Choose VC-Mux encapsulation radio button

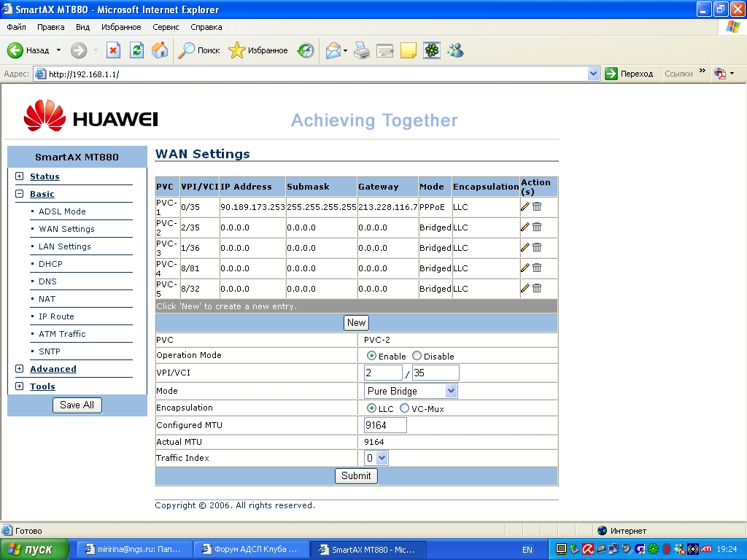tap(404, 408)
